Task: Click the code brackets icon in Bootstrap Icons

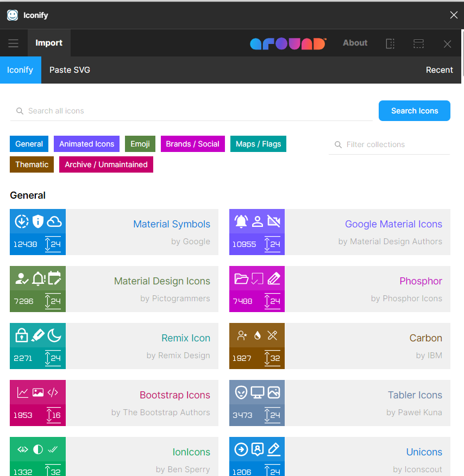Action: [x=53, y=392]
